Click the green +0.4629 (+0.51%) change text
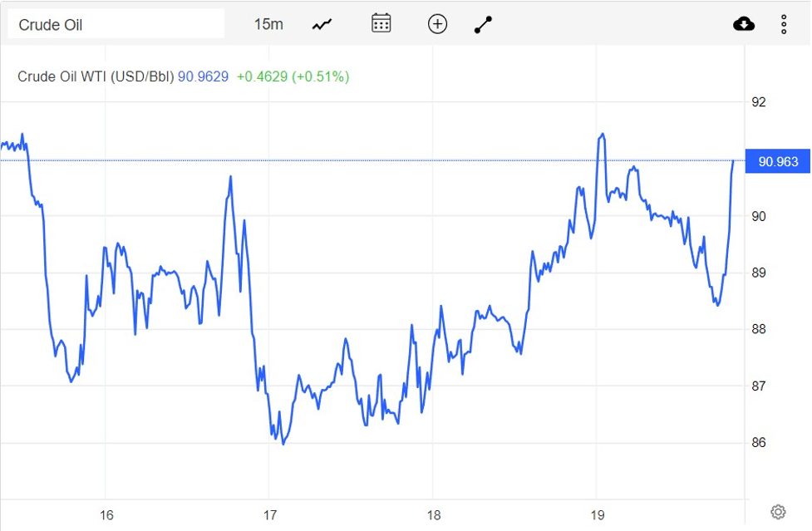 point(293,76)
